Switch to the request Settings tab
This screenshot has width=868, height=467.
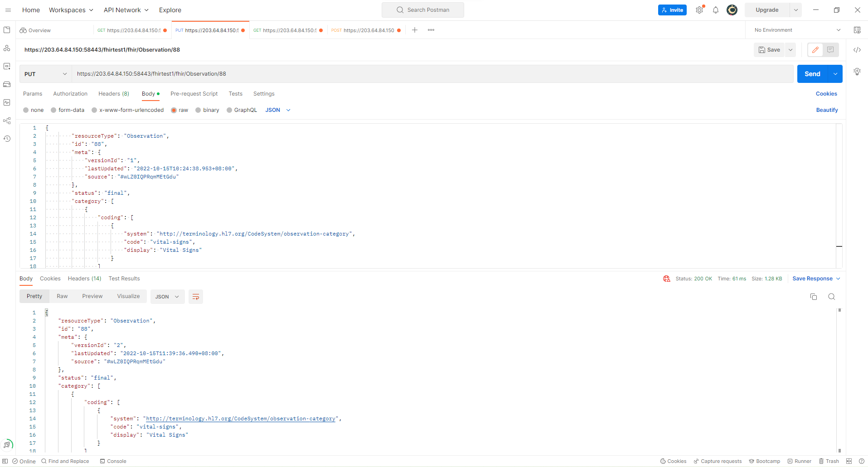pyautogui.click(x=264, y=94)
